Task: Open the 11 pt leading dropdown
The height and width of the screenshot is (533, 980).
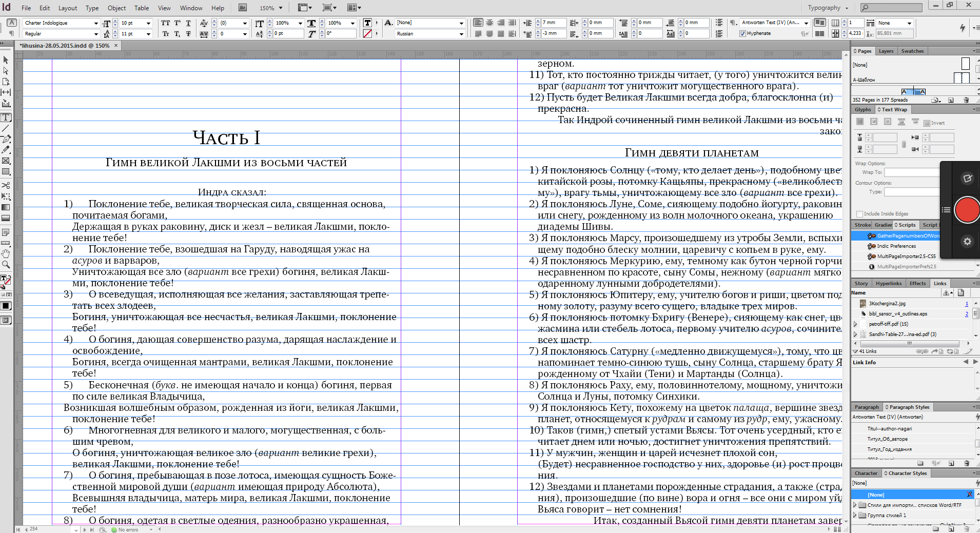Action: (149, 34)
